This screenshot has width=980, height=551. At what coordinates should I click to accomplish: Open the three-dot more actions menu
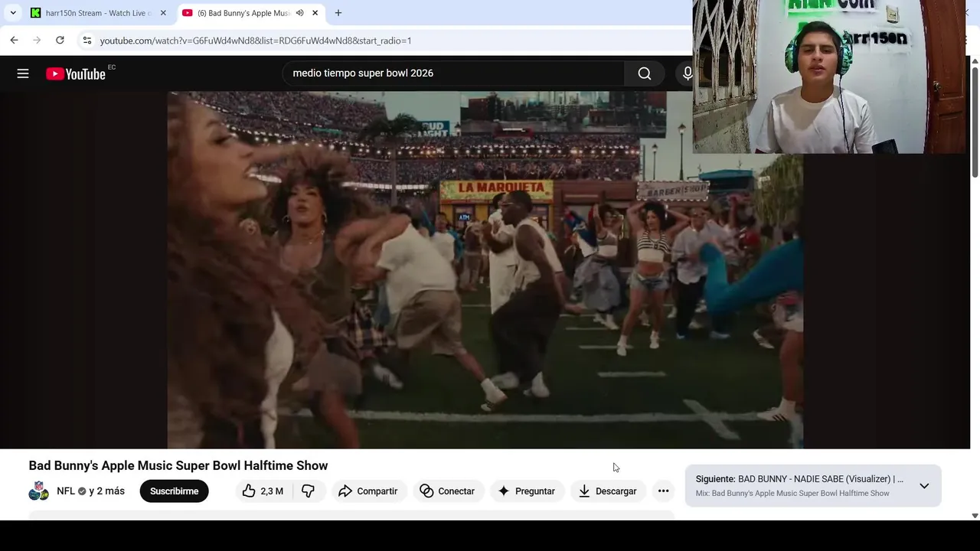click(x=663, y=491)
